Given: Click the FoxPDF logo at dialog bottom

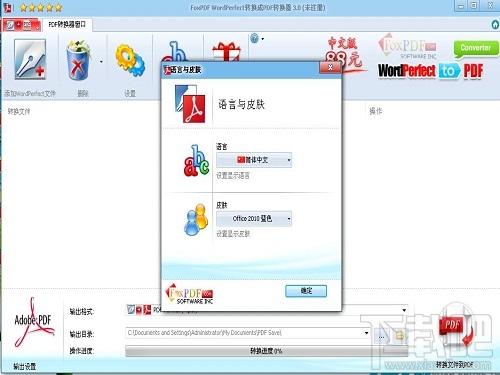Looking at the screenshot, I should click(189, 294).
